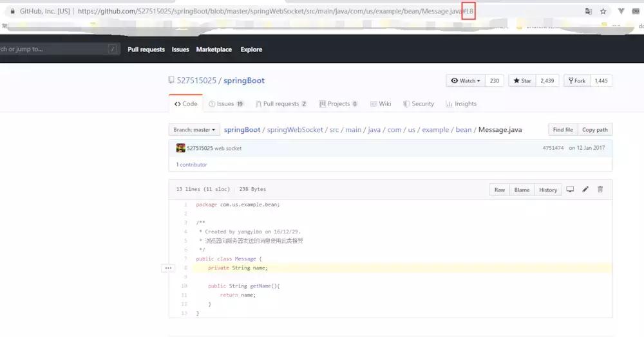Click the 527515025 avatar in commit row
The height and width of the screenshot is (337, 644).
[180, 148]
